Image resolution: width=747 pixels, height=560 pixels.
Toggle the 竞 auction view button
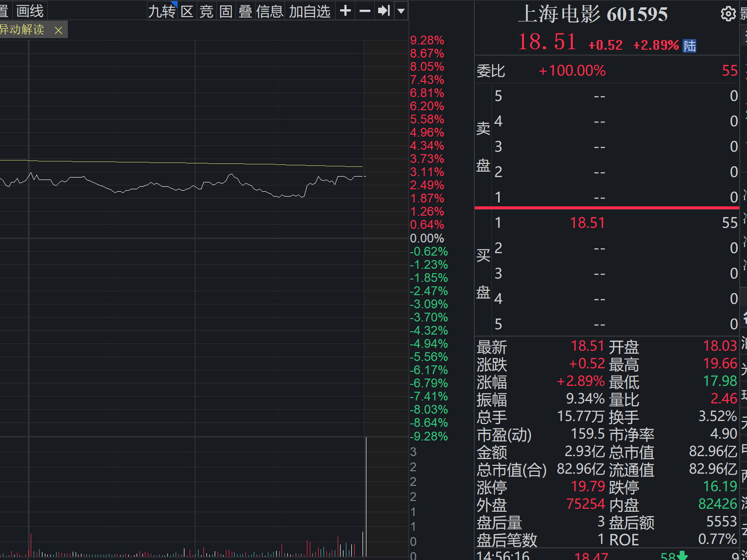click(x=206, y=11)
